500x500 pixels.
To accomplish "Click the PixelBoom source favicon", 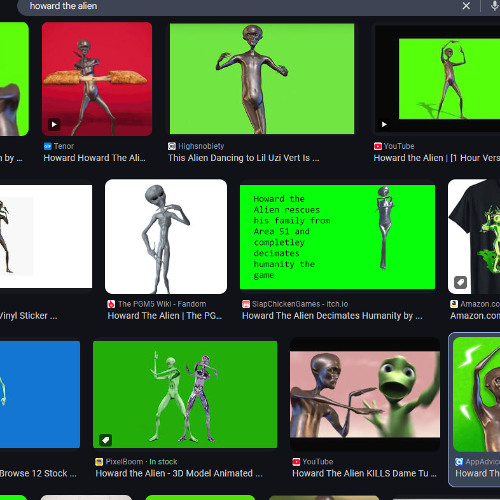I will pos(99,462).
